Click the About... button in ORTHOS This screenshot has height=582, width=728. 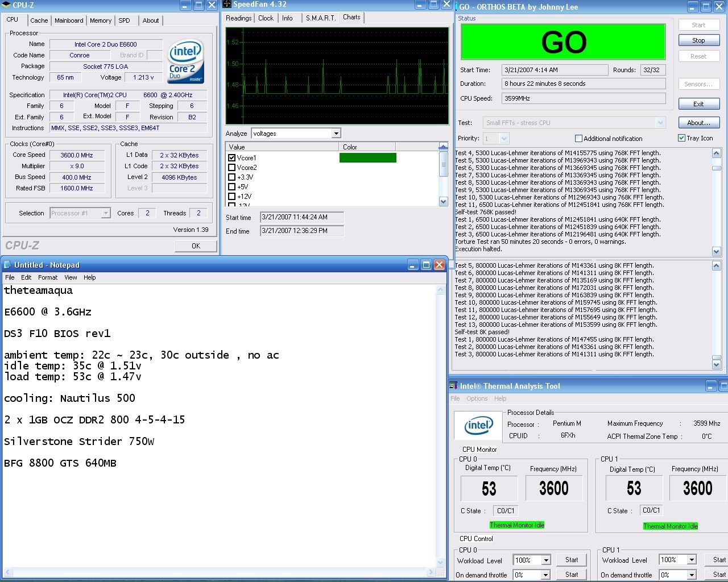click(x=698, y=123)
